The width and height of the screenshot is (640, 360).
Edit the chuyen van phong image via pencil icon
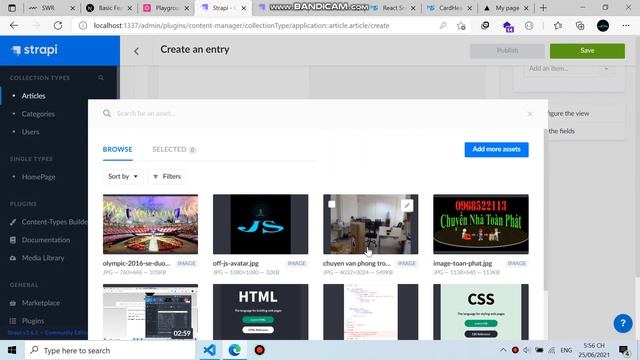coord(407,205)
